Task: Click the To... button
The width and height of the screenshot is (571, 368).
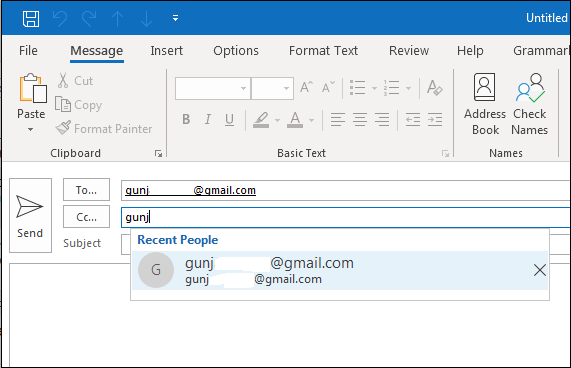Action: click(x=86, y=190)
